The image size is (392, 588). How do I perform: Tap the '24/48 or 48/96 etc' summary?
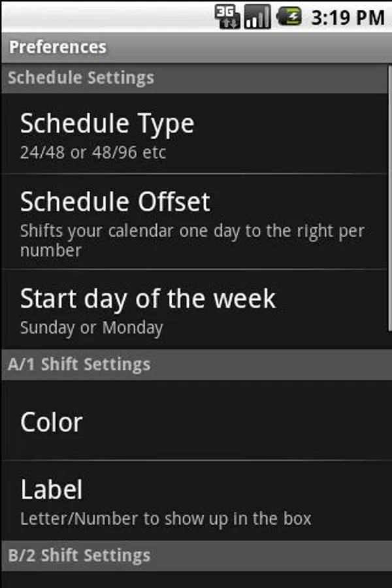point(93,153)
